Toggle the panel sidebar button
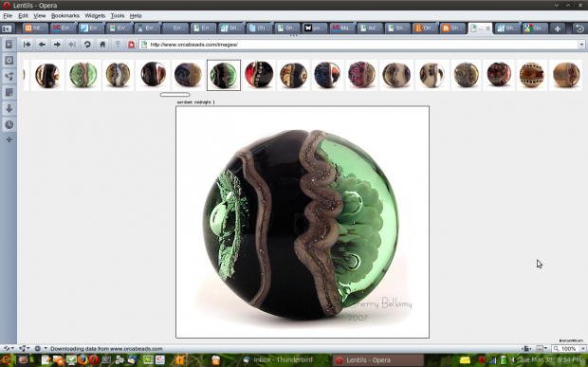 (7, 28)
